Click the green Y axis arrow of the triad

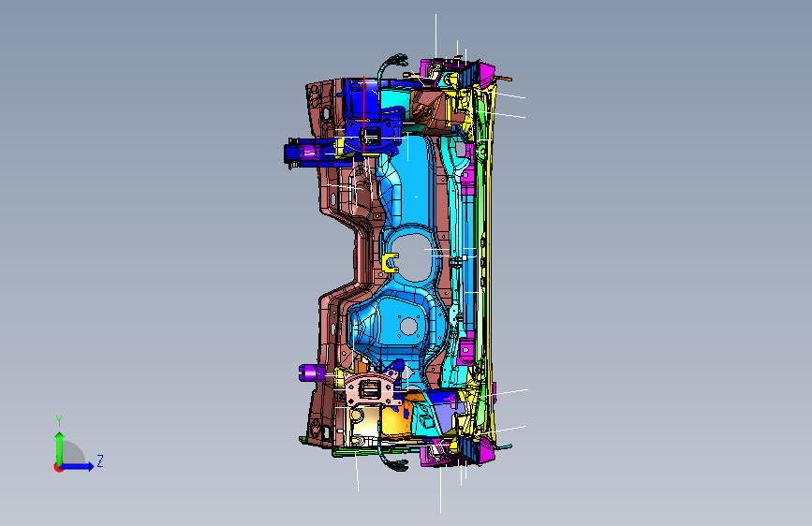pos(60,447)
